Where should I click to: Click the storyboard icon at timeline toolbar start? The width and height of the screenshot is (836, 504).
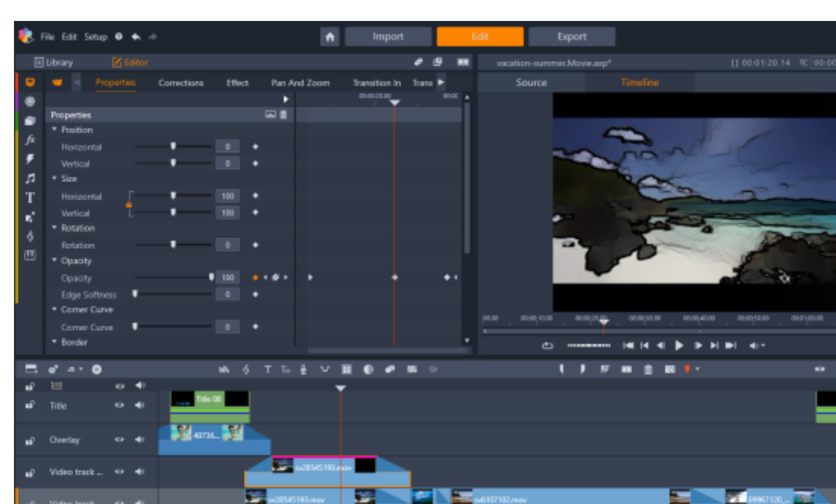[31, 369]
